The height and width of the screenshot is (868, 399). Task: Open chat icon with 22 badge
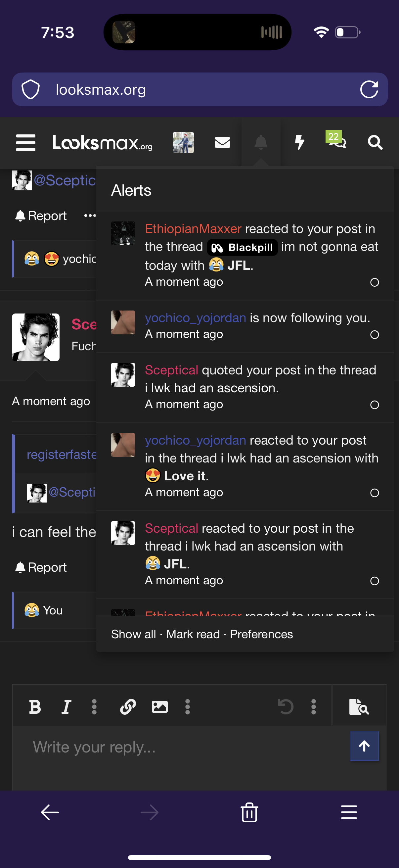point(337,142)
